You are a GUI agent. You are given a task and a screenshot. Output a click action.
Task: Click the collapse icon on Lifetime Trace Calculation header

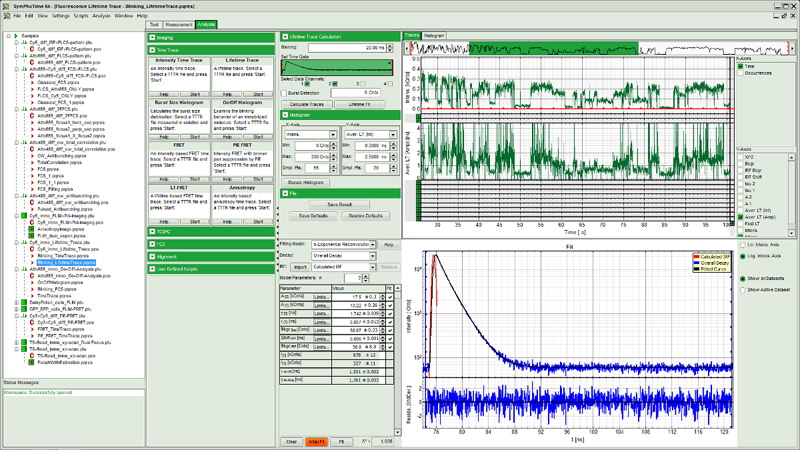coord(285,37)
